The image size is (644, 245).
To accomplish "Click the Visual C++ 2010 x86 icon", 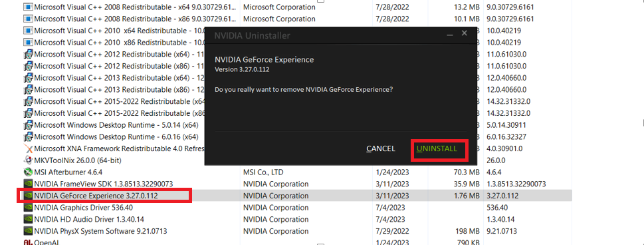I will (29, 43).
